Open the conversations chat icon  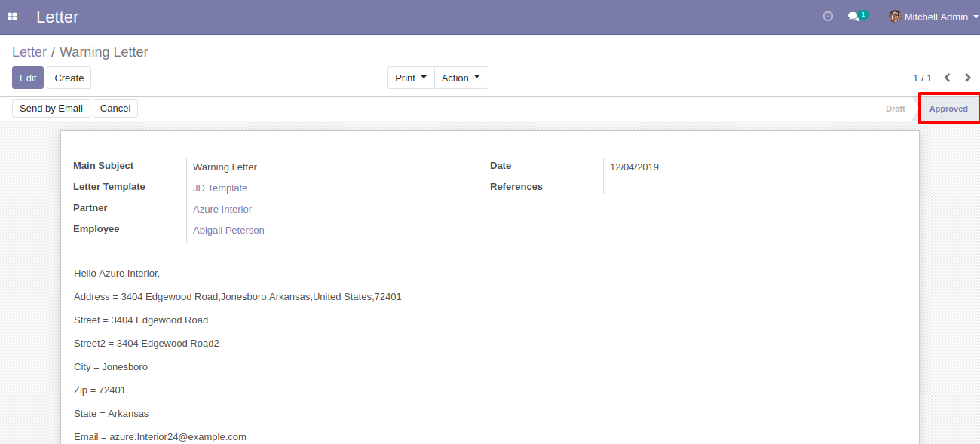853,17
